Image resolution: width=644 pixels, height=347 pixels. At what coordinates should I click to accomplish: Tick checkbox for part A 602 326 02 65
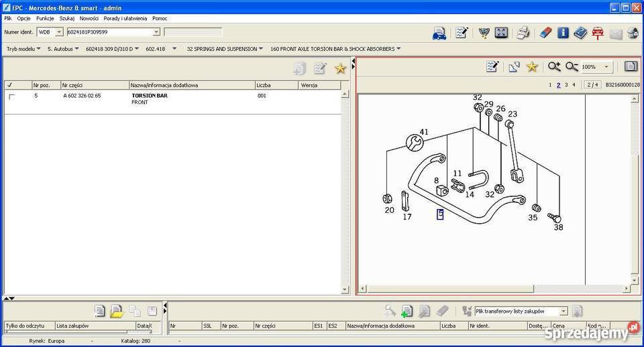click(11, 97)
